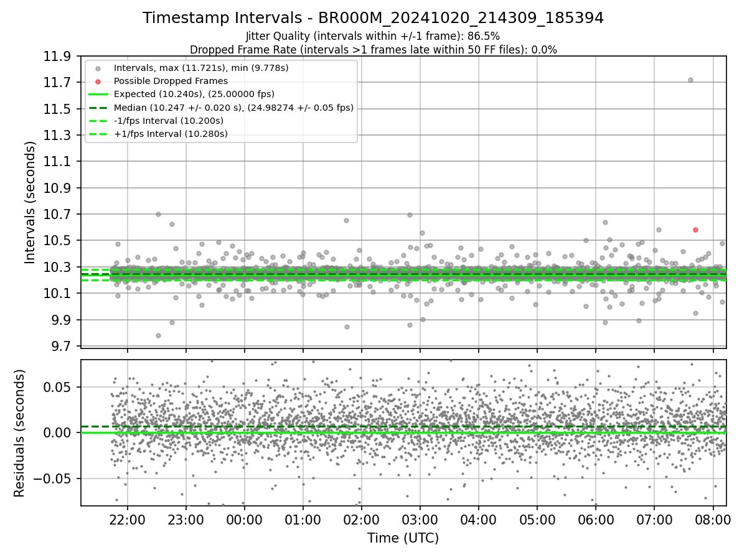Click the 11.1 y-axis tick label
Viewport: 747px width, 560px height.
[x=57, y=162]
